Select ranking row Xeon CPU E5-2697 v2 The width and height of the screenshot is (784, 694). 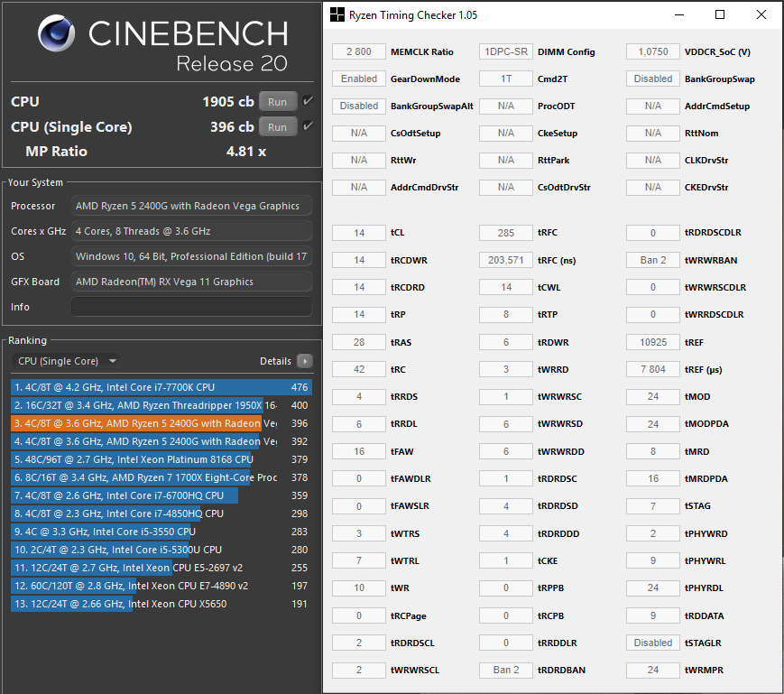click(x=161, y=568)
